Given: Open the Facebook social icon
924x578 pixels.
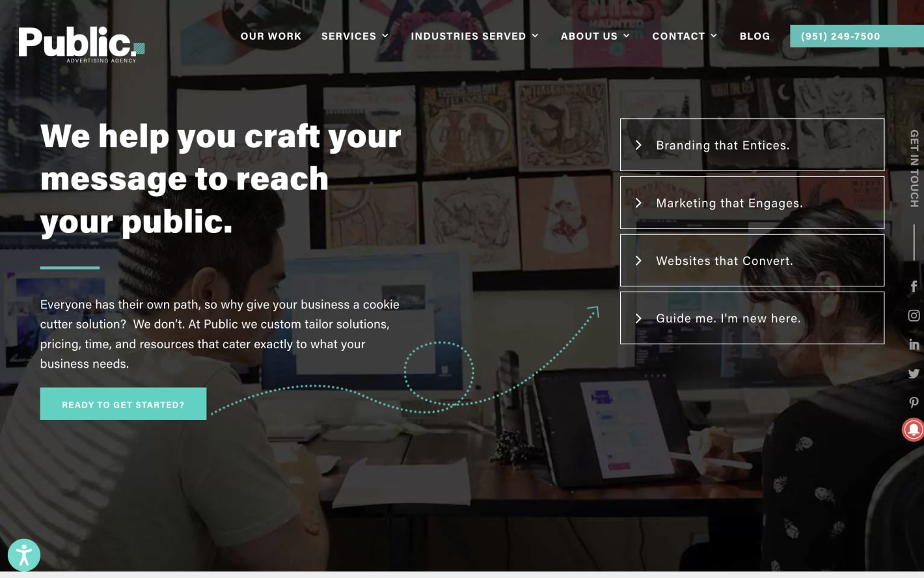Looking at the screenshot, I should coord(914,286).
